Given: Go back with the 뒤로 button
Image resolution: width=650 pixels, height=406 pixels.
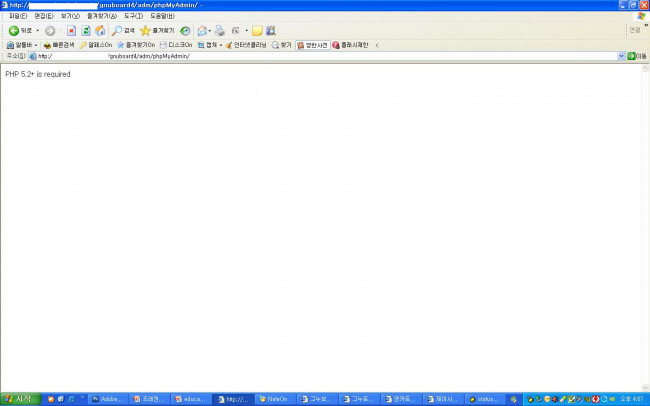Looking at the screenshot, I should point(20,31).
